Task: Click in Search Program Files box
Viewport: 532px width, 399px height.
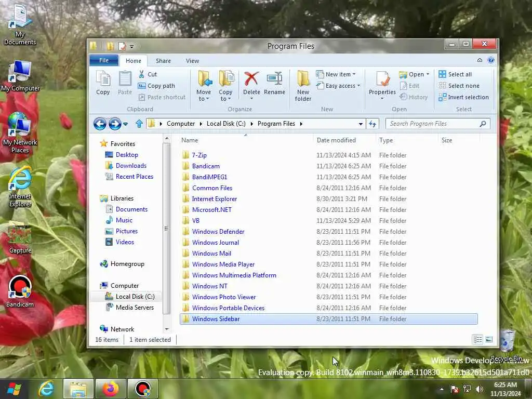Action: 433,124
